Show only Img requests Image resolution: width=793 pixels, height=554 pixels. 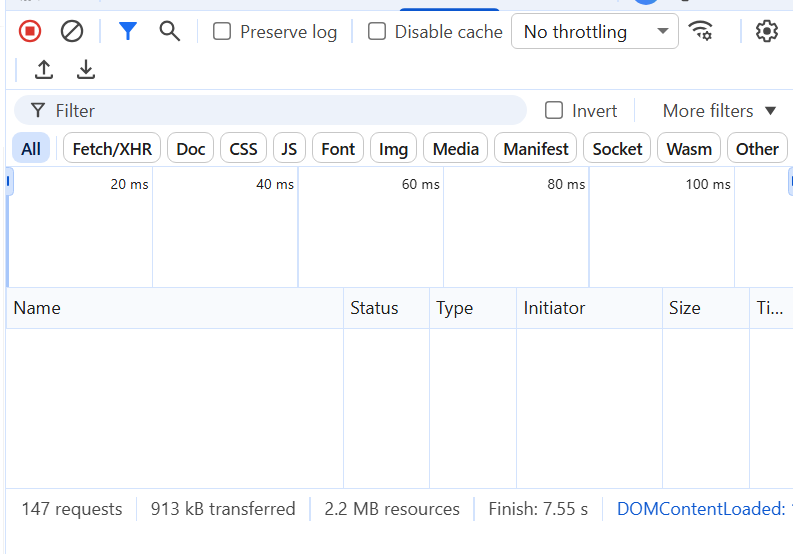coord(393,149)
